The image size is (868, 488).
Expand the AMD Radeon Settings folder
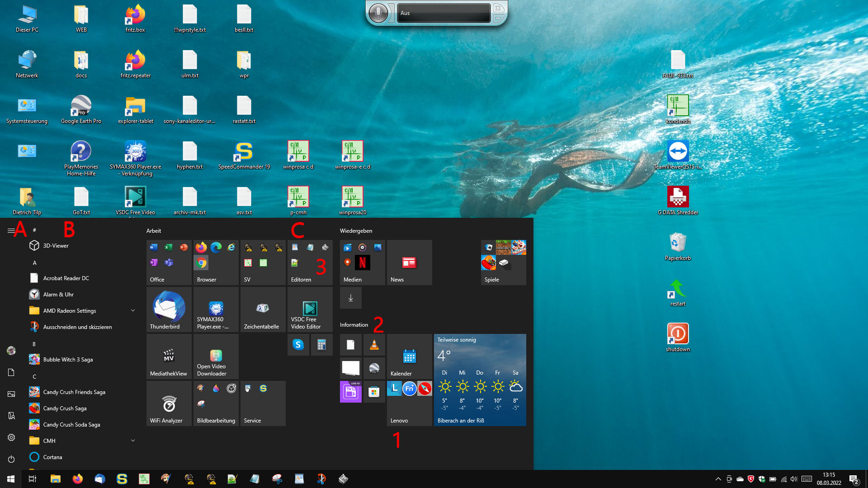click(133, 311)
